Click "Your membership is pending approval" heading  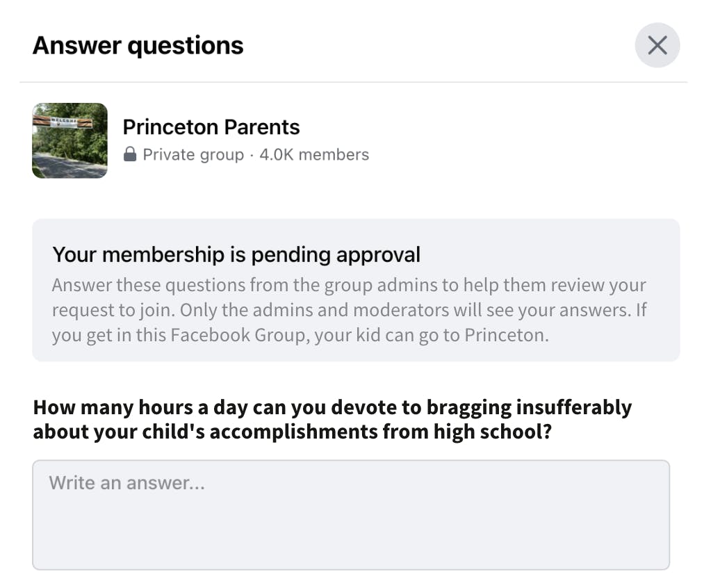[236, 254]
